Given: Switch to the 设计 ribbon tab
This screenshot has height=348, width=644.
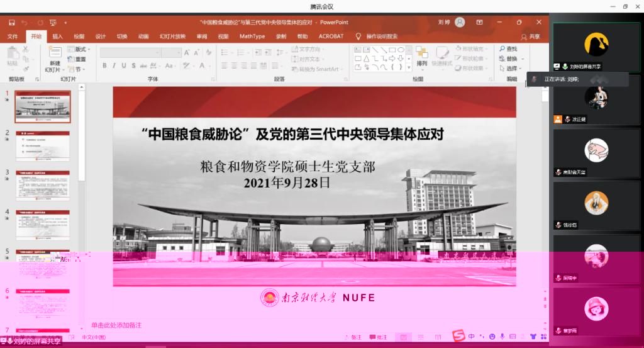Looking at the screenshot, I should pyautogui.click(x=101, y=36).
